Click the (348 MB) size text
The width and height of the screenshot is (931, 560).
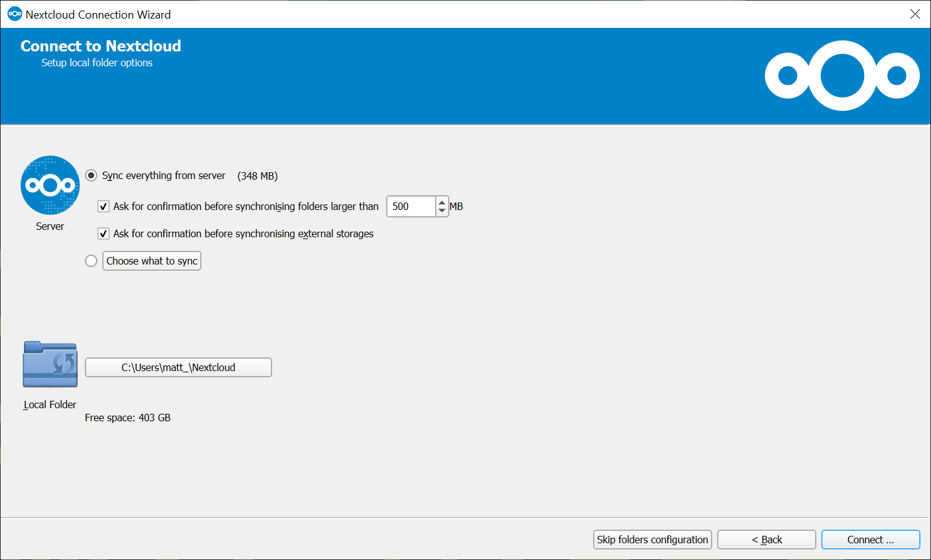coord(257,176)
